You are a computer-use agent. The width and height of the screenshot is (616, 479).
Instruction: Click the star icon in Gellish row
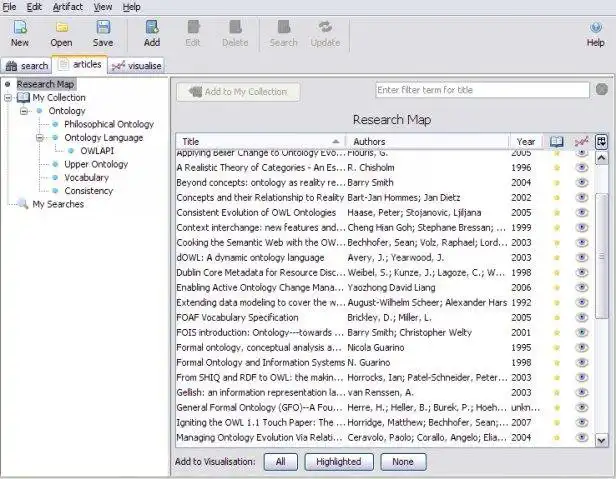click(557, 393)
